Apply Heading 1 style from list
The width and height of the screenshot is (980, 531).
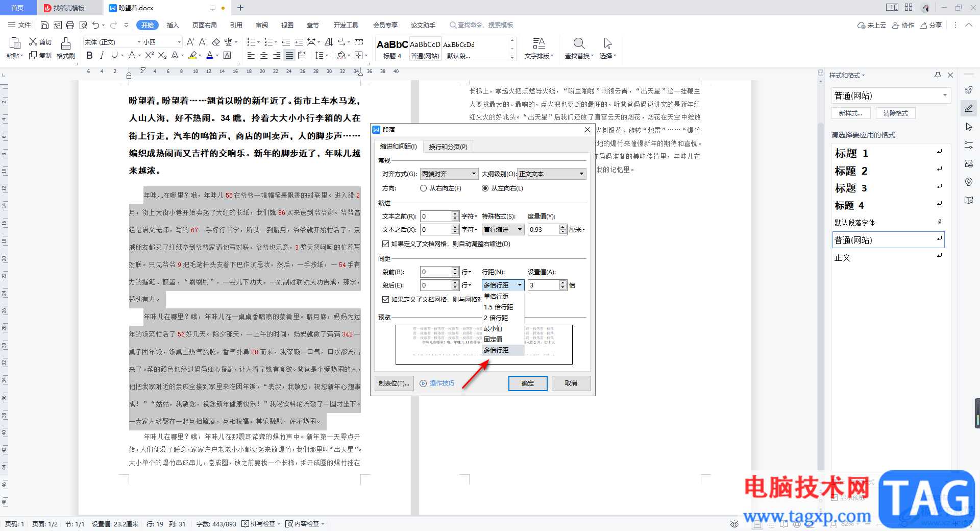888,153
